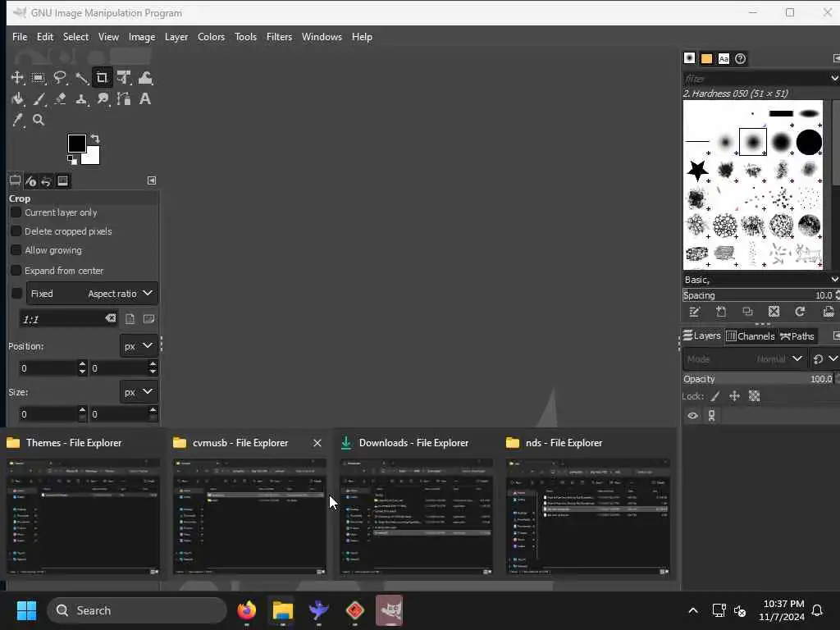The width and height of the screenshot is (840, 630).
Task: Click the Refresh brushes icon
Action: [800, 312]
